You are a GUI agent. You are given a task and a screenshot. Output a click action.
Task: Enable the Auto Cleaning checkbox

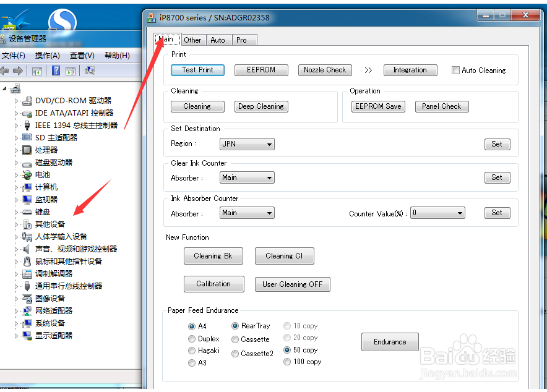[x=455, y=70]
